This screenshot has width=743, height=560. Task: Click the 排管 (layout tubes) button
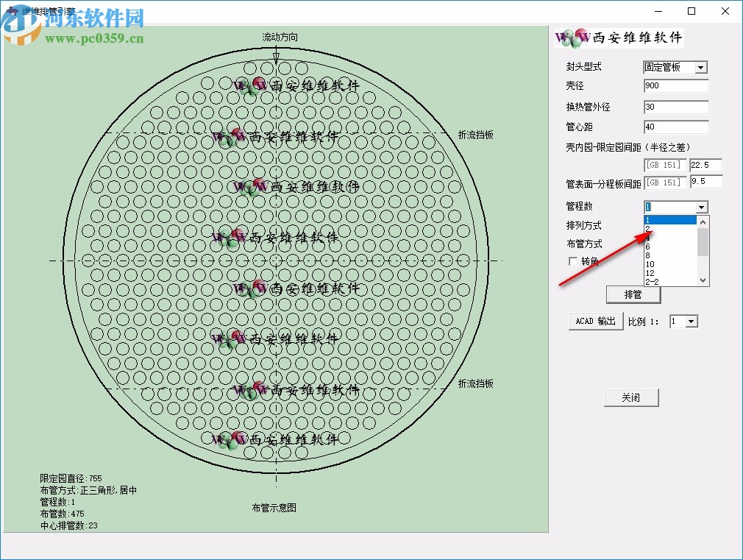click(x=633, y=294)
